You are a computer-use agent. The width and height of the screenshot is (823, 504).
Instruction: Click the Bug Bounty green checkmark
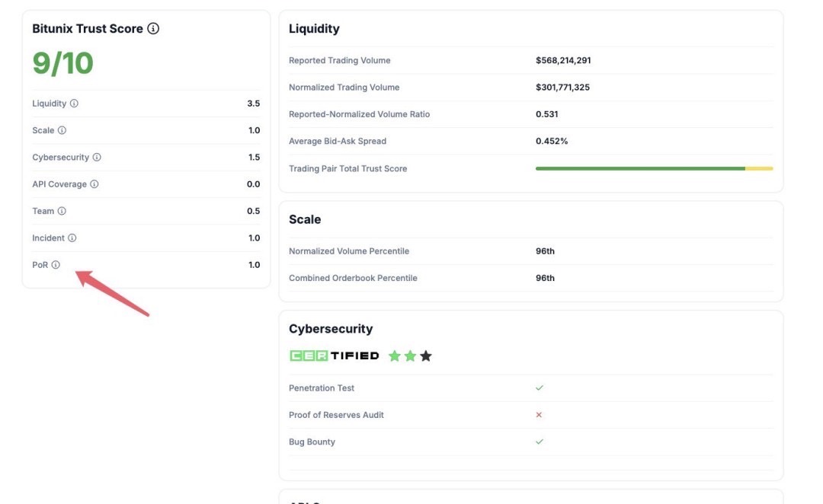[539, 442]
